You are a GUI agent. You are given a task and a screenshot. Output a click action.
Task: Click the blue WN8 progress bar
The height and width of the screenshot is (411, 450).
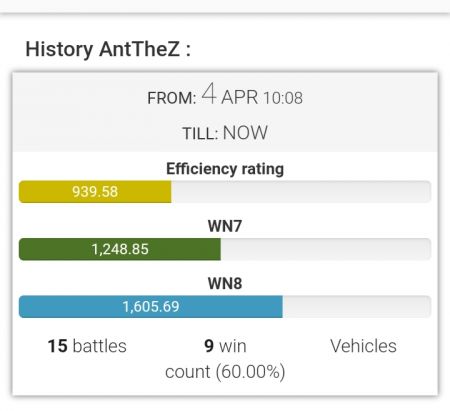click(151, 306)
